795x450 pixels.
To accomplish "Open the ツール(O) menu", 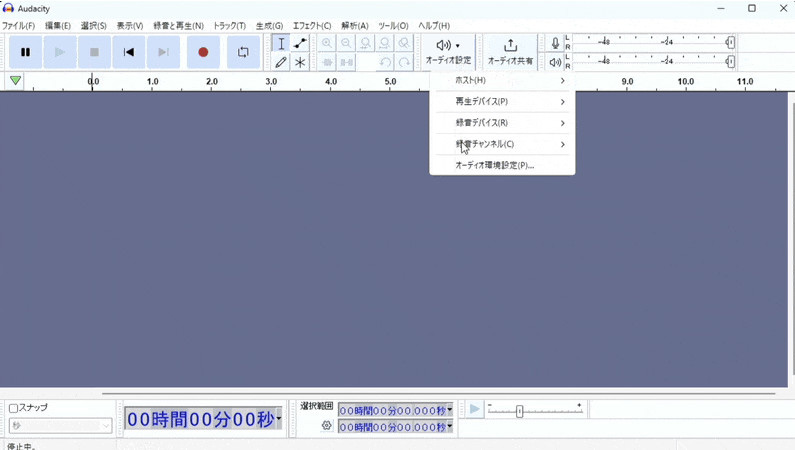I will (x=393, y=25).
